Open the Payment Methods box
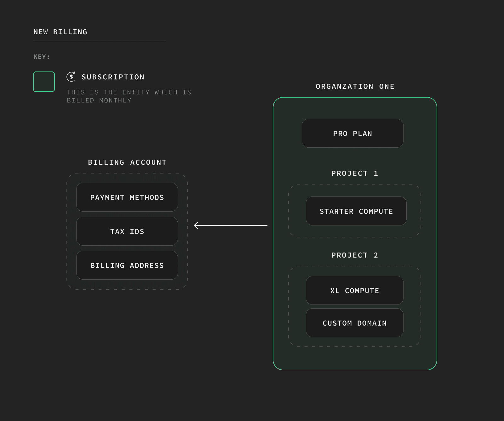Screen dimensions: 504x421 pyautogui.click(x=127, y=197)
